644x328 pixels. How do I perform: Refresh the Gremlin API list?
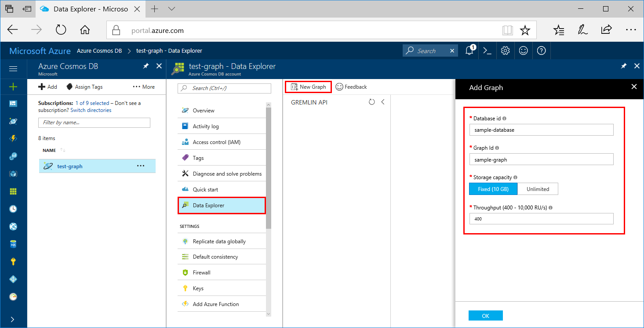371,101
